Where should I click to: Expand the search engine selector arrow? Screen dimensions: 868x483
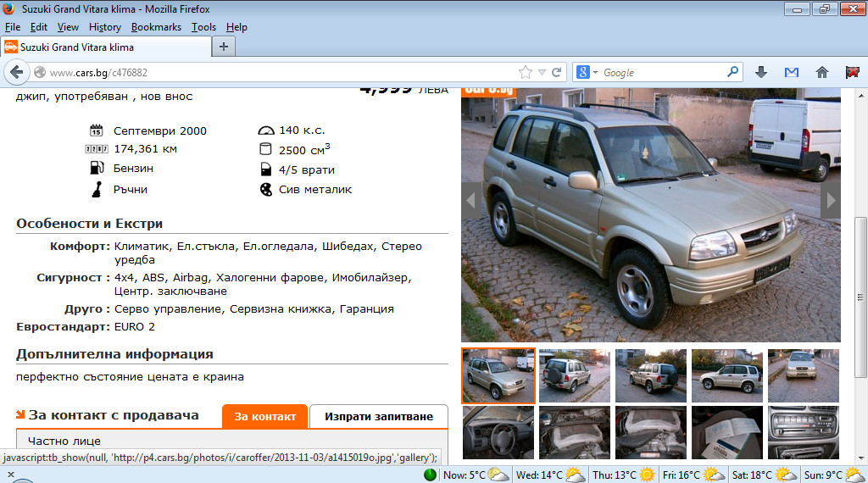coord(596,73)
